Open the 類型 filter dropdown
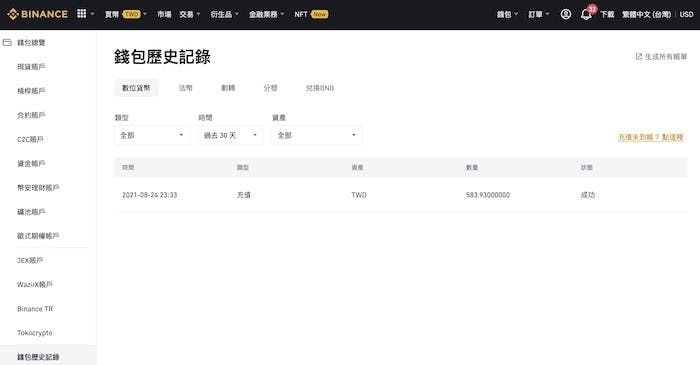700x365 pixels. point(152,135)
